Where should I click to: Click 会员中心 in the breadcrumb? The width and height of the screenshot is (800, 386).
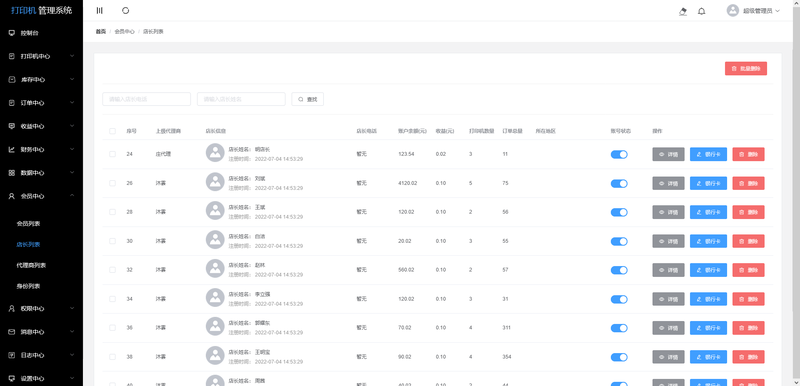coord(124,32)
